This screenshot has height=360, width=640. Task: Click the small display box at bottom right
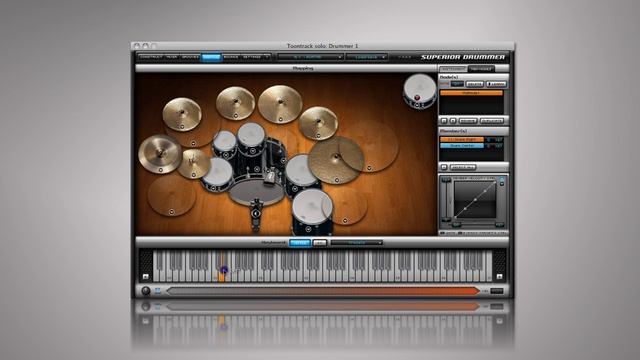click(497, 291)
